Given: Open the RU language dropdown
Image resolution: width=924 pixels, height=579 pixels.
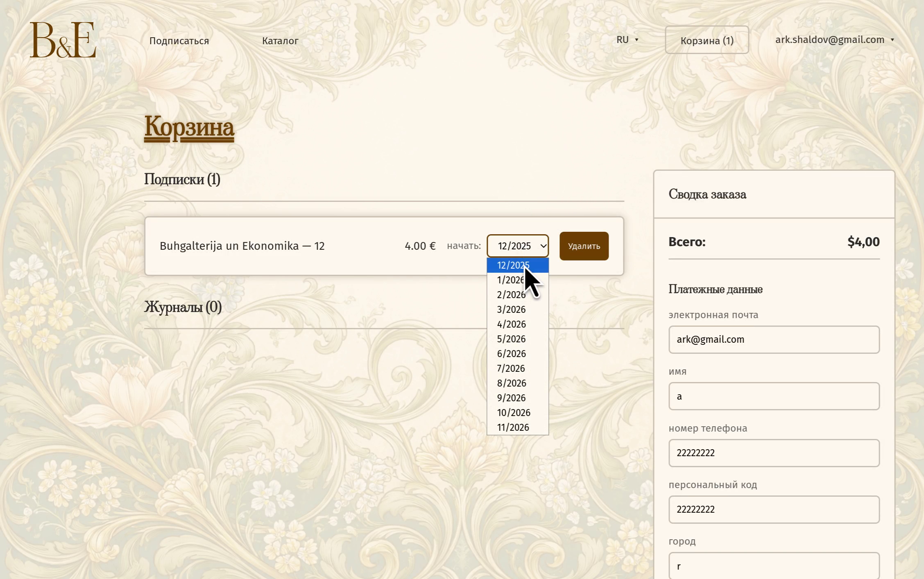Looking at the screenshot, I should click(627, 40).
